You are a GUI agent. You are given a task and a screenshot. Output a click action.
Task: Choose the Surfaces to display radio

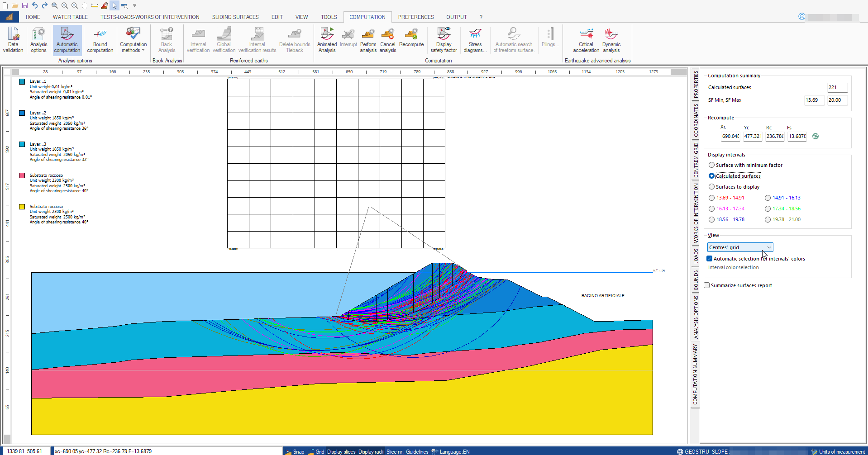coord(712,187)
